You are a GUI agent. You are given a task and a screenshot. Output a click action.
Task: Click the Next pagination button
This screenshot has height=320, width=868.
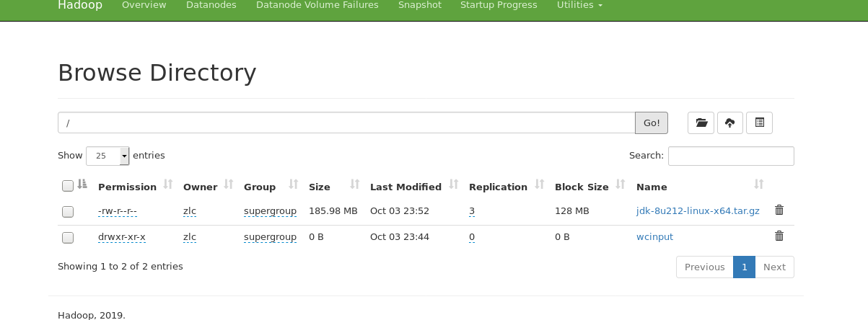774,267
